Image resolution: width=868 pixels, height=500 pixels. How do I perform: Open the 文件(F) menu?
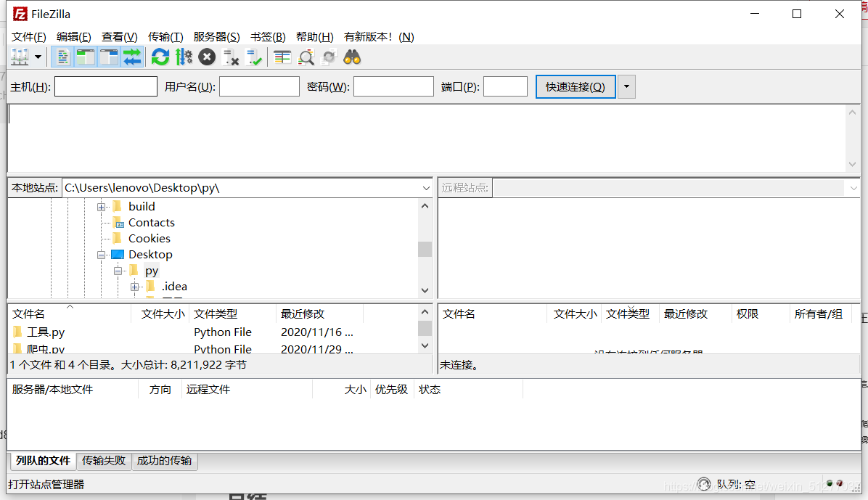tap(29, 36)
